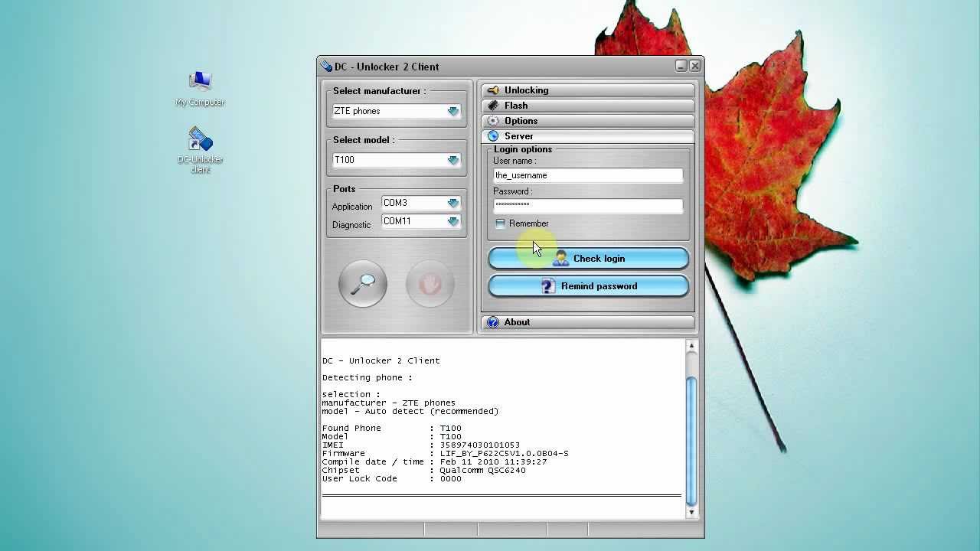
Task: Select the DC-Unlocker client desktop shortcut
Action: tap(200, 151)
